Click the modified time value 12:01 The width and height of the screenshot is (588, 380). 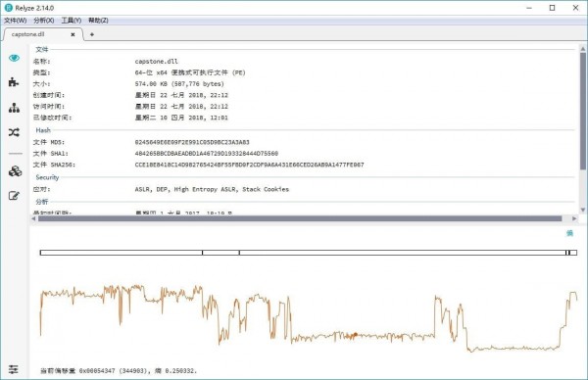point(181,118)
